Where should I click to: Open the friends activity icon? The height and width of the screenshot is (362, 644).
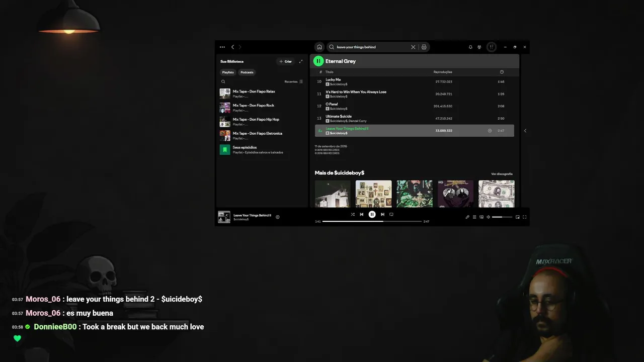[479, 47]
